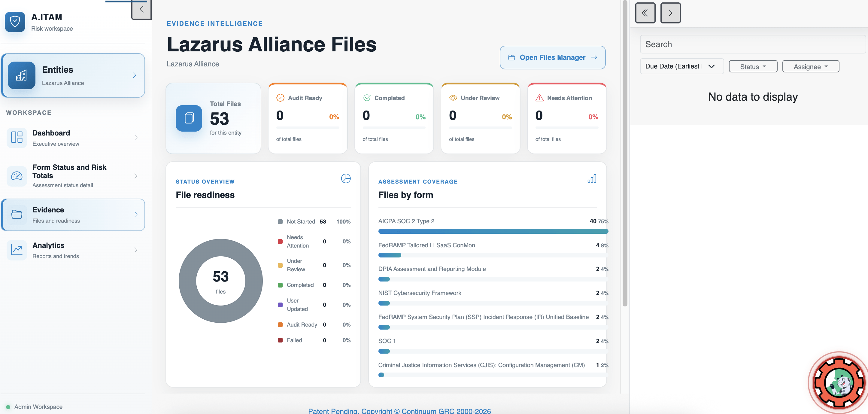Expand the Assignee filter dropdown

[810, 66]
